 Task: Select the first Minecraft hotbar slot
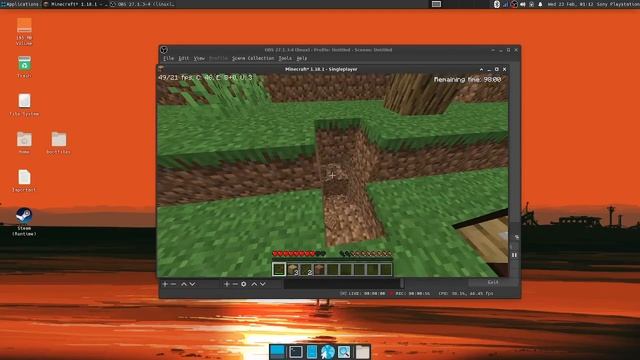tap(279, 269)
